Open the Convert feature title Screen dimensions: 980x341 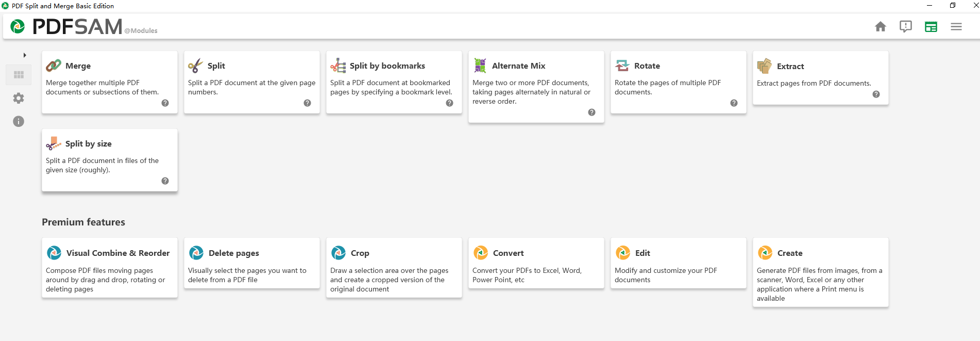[x=509, y=253]
